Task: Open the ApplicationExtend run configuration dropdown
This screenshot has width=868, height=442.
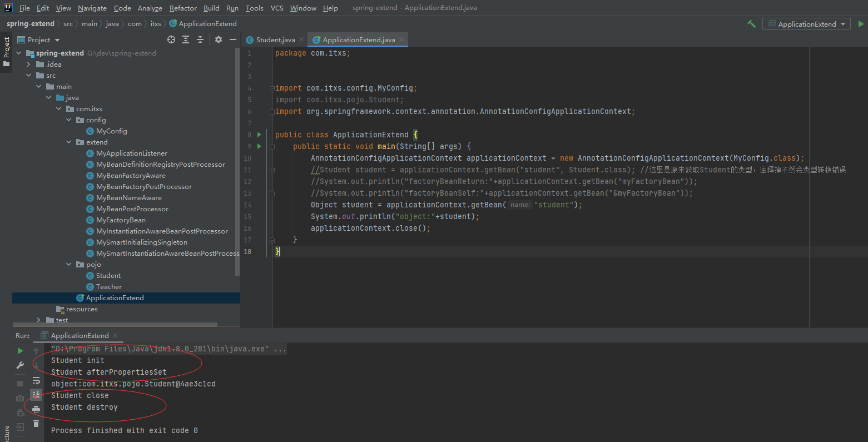Action: tap(806, 24)
